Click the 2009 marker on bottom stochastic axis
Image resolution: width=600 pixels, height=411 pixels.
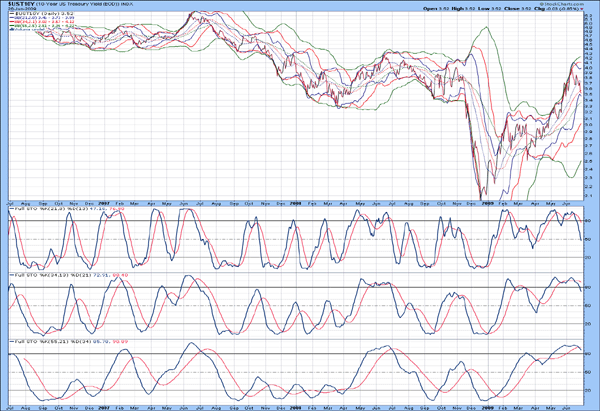click(x=489, y=406)
